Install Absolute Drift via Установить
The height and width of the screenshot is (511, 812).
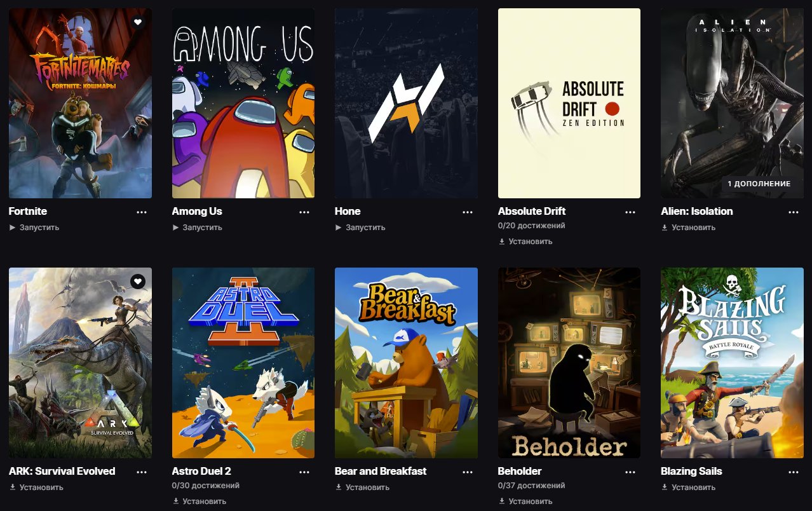[525, 242]
